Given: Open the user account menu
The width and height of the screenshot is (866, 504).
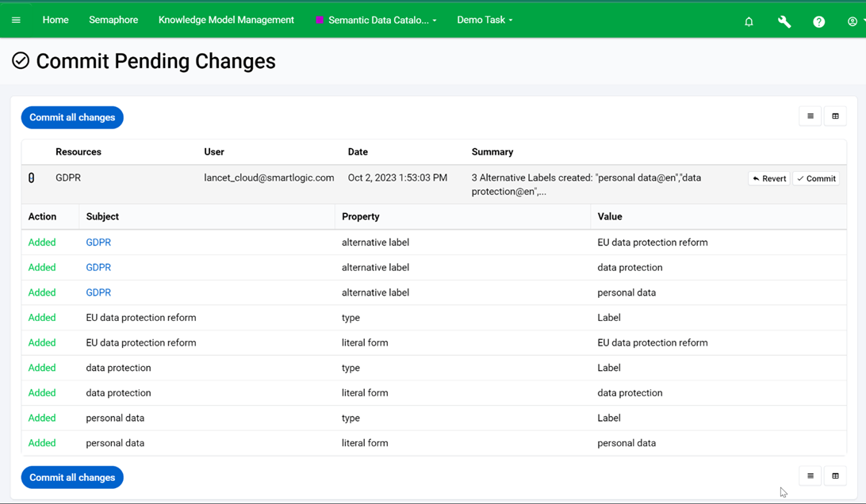Looking at the screenshot, I should click(x=854, y=21).
